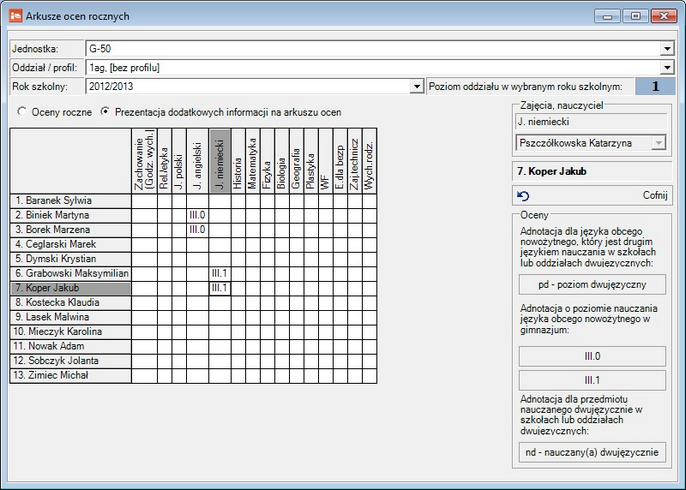Open the teacher Pszczółkowska Katarzyna dropdown

658,143
